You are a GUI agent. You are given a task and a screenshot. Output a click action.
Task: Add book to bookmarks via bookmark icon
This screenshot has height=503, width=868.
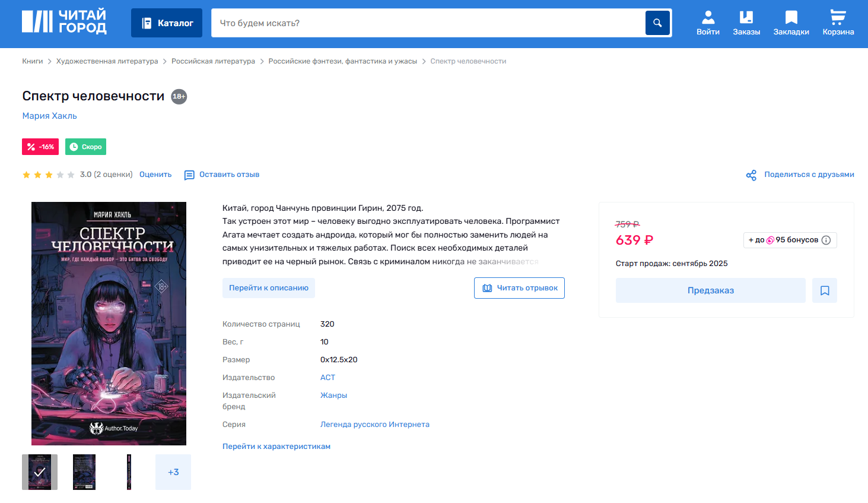click(825, 290)
